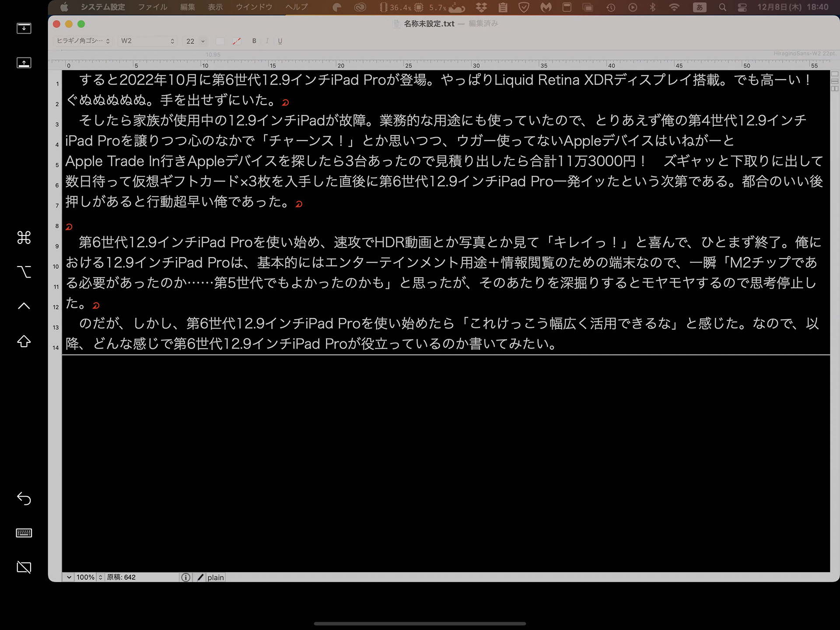Click the undo arrow icon in sidebar
The height and width of the screenshot is (630, 840).
24,498
